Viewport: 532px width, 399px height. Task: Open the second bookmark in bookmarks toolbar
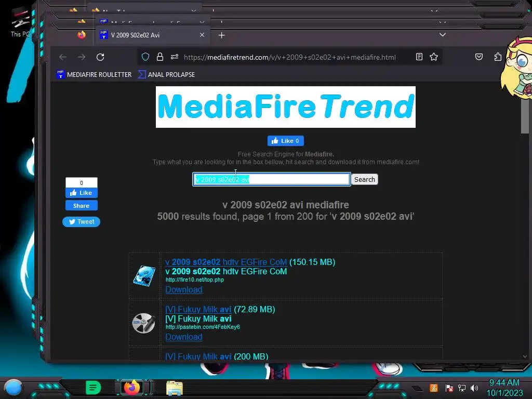pyautogui.click(x=166, y=75)
